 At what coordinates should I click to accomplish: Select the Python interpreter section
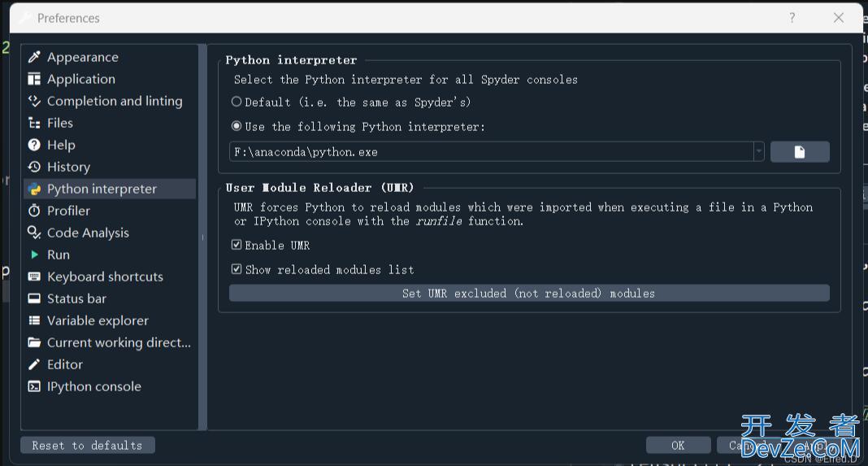tap(109, 189)
